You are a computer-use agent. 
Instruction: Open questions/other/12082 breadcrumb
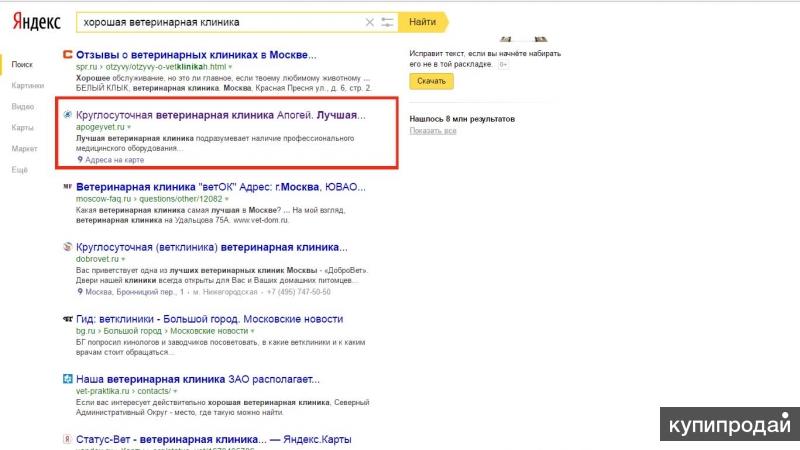pos(181,199)
